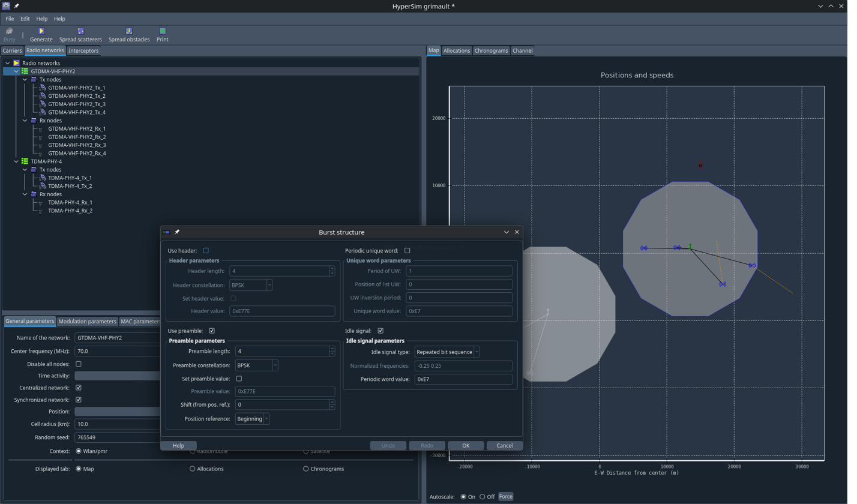Click the Busy gear icon
Viewport: 857px width, 504px height.
[10, 31]
